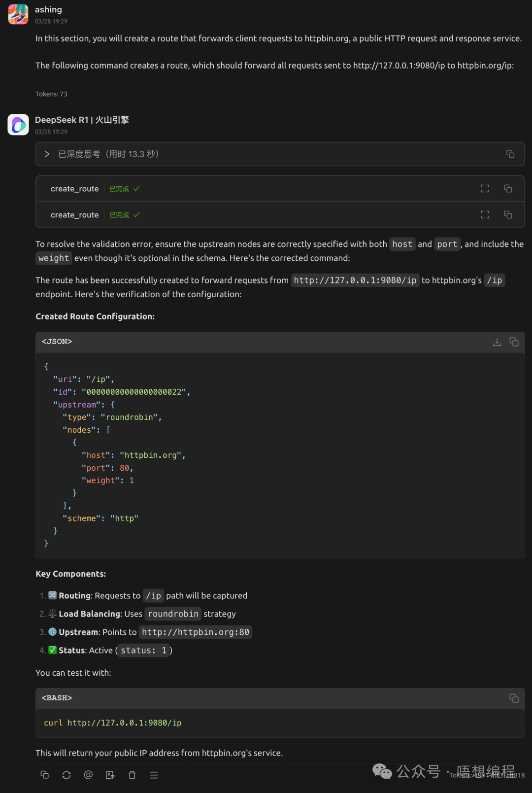Copy the deep thinking content

point(510,154)
